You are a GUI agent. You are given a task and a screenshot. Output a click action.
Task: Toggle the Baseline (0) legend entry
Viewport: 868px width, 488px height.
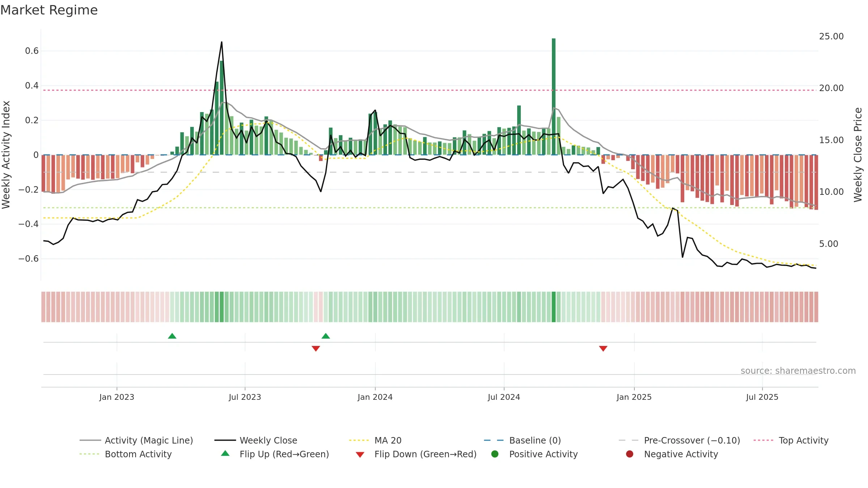[522, 440]
